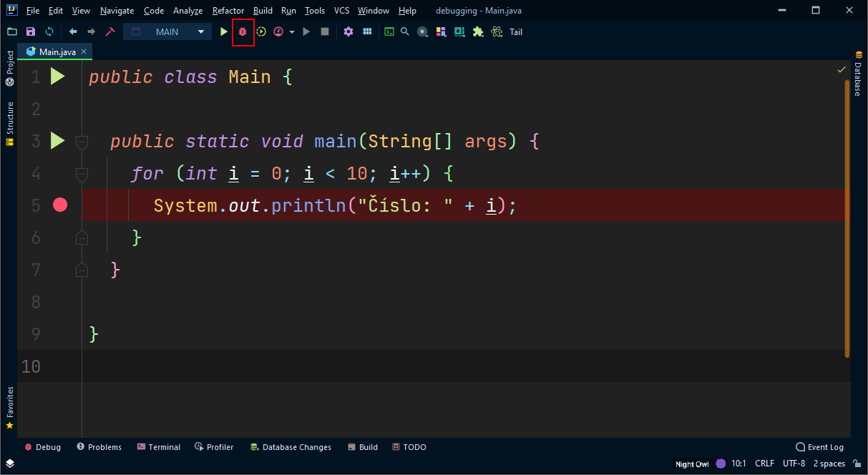Open the MAIN run configuration dropdown
The width and height of the screenshot is (868, 475).
point(200,31)
